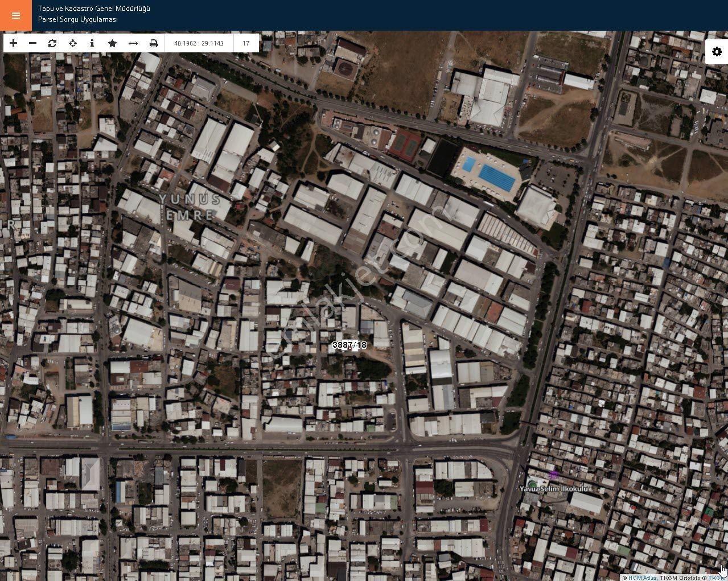Select the parcel label 3887/18
The height and width of the screenshot is (581, 728).
click(x=349, y=345)
